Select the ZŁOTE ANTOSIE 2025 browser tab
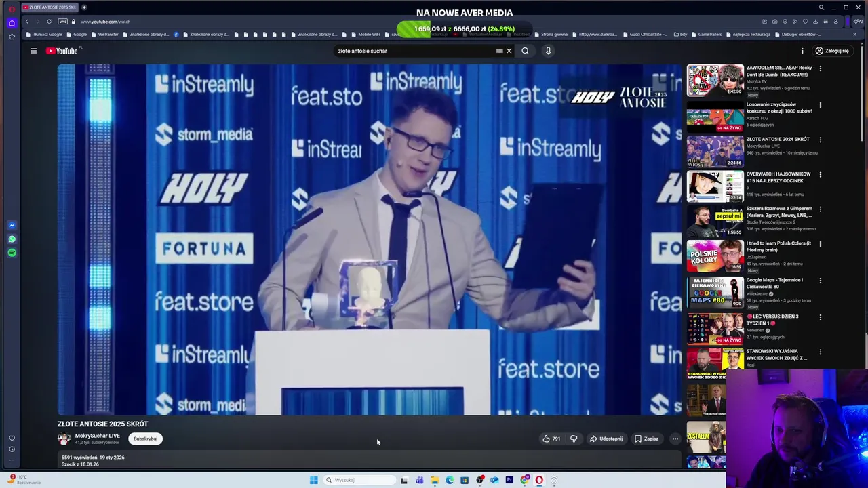The width and height of the screenshot is (868, 488). click(x=49, y=7)
